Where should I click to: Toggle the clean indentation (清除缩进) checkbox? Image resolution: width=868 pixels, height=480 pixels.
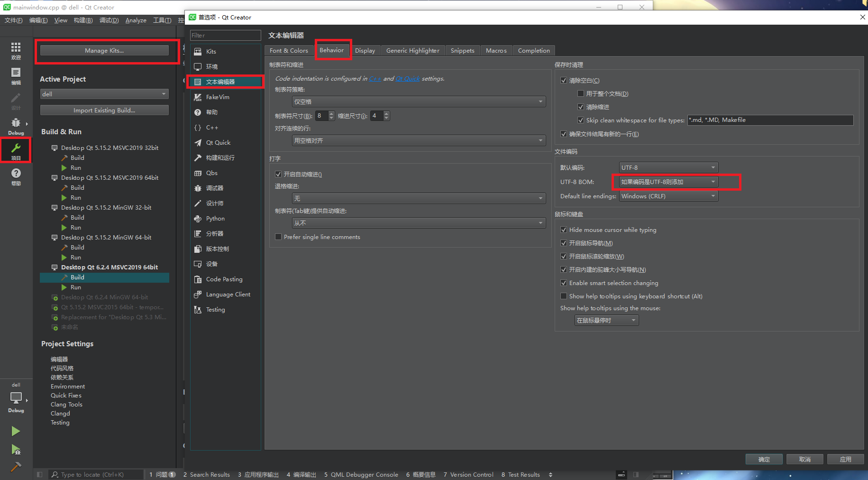pos(581,107)
